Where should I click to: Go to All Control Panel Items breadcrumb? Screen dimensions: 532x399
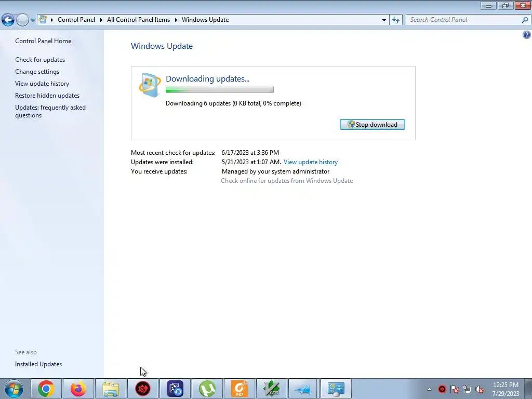138,20
